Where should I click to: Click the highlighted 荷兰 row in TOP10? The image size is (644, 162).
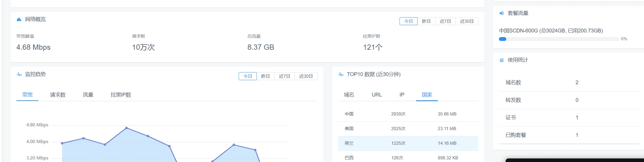(x=408, y=143)
